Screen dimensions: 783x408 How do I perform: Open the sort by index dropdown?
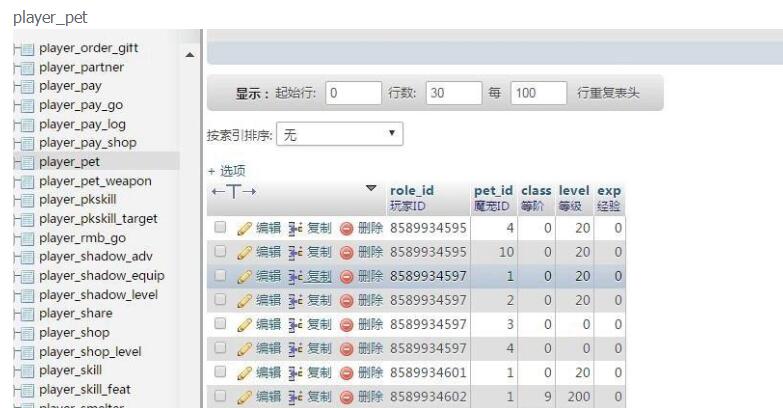click(x=338, y=134)
